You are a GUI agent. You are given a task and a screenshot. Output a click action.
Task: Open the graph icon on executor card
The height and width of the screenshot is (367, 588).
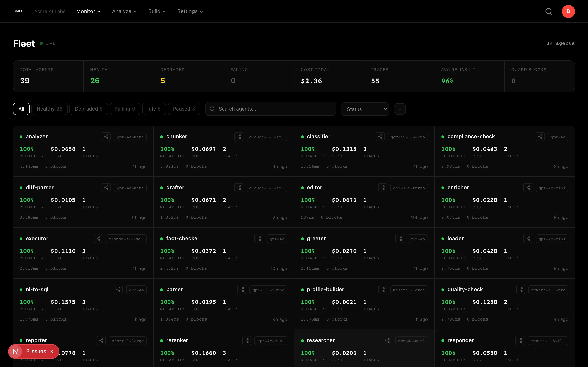98,238
